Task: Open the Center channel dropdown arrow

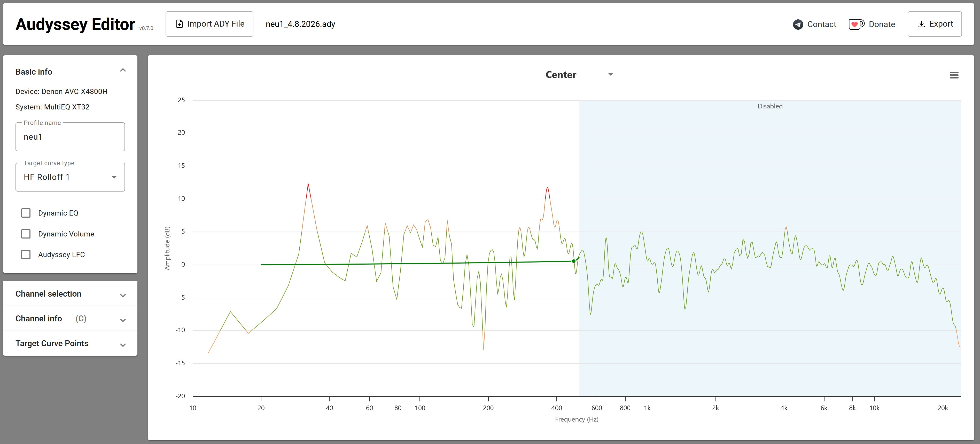Action: [610, 75]
